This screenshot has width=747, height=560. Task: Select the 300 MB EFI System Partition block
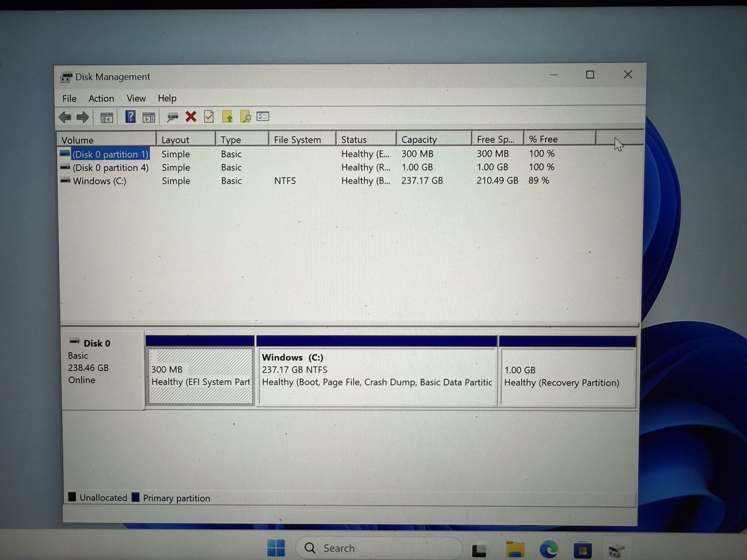pyautogui.click(x=200, y=376)
